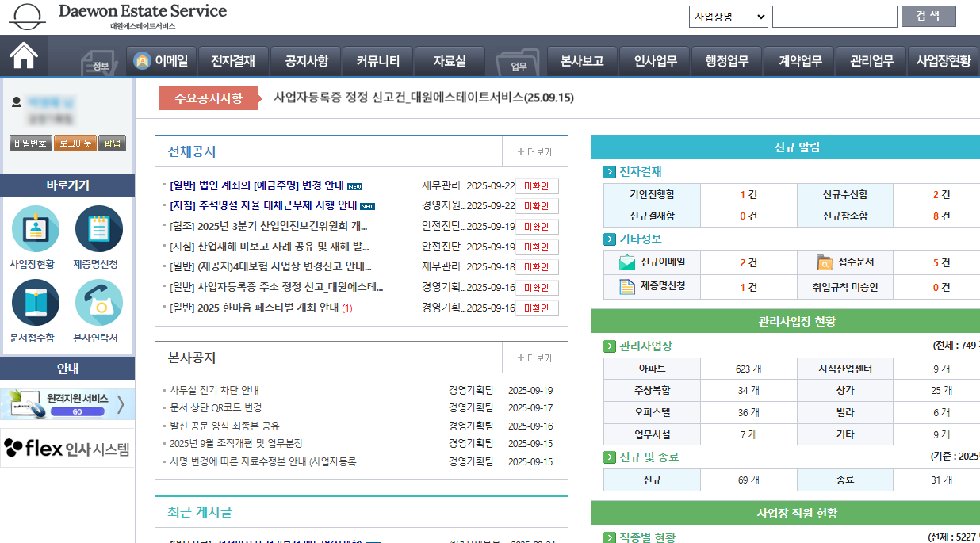The image size is (980, 543).
Task: Expand 전체공지 with 더보기
Action: click(534, 152)
